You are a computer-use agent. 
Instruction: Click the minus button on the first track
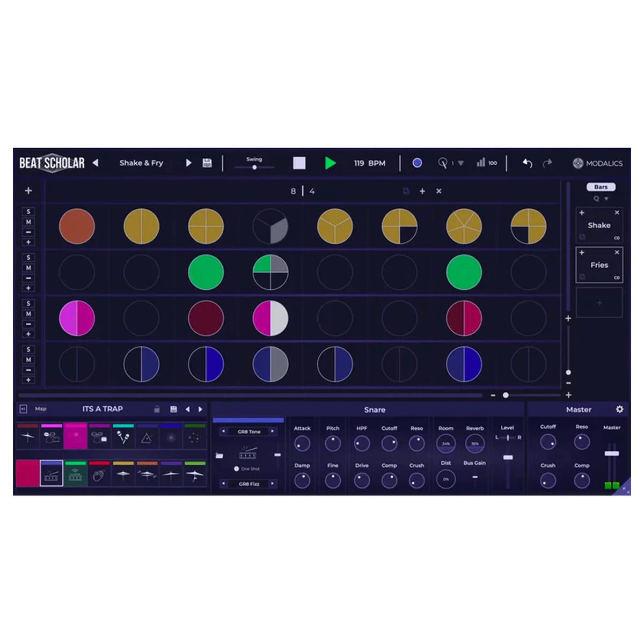pos(28,232)
